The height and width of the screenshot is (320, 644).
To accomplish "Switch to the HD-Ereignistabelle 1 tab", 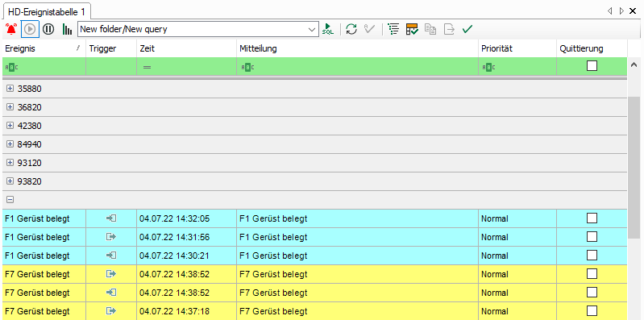I will (x=47, y=11).
